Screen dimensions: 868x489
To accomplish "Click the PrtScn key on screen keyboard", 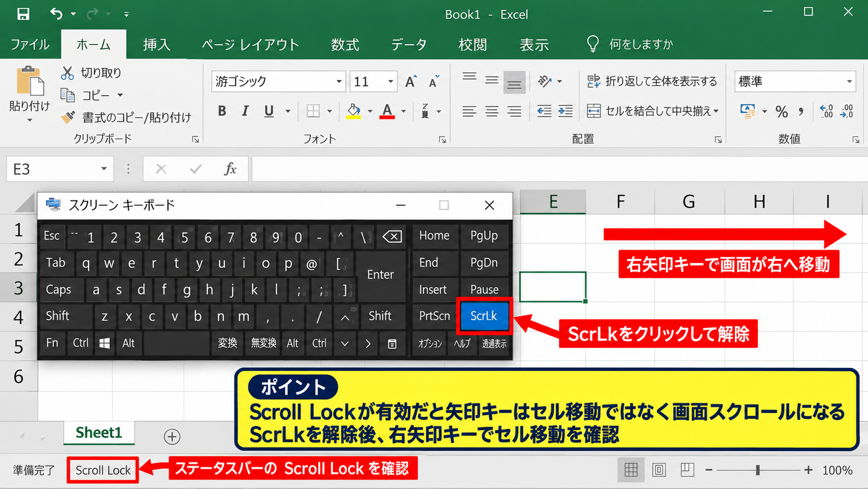I will (x=435, y=316).
